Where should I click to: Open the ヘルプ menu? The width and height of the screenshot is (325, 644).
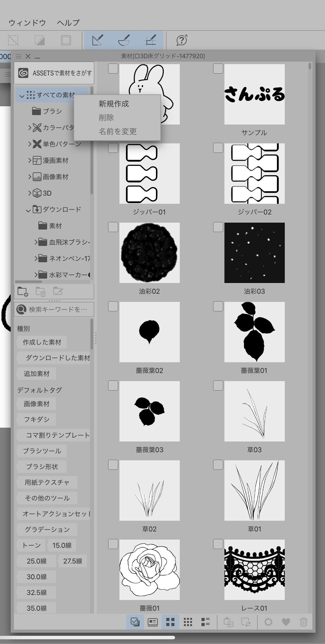pyautogui.click(x=69, y=23)
